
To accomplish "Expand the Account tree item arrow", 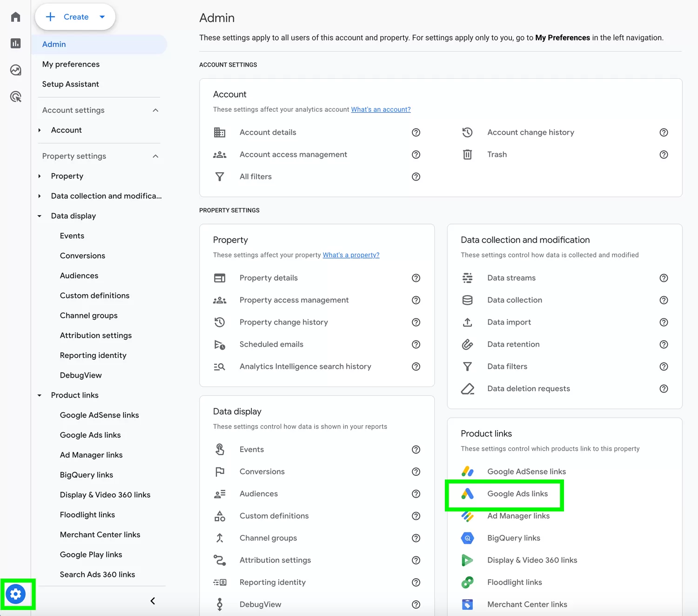I will click(40, 130).
